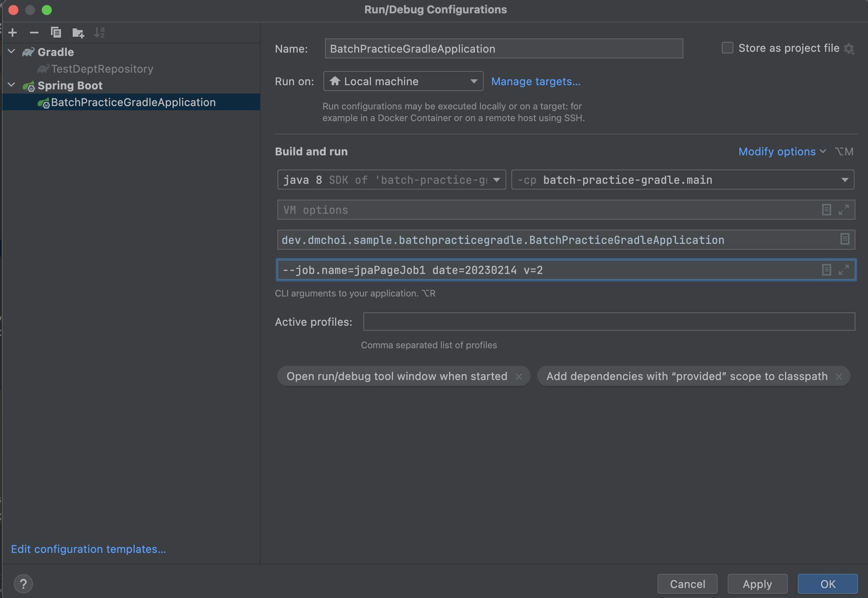Select the TestDeptRepository configuration
The height and width of the screenshot is (598, 868).
tap(102, 69)
